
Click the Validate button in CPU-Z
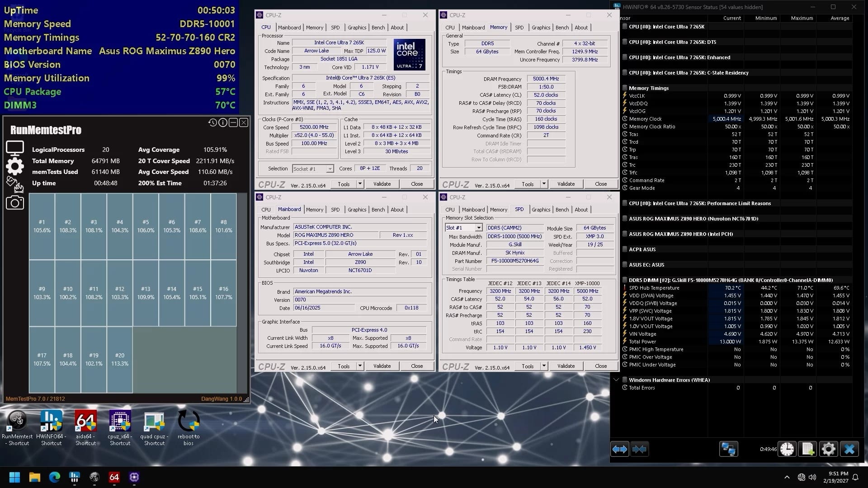click(382, 183)
